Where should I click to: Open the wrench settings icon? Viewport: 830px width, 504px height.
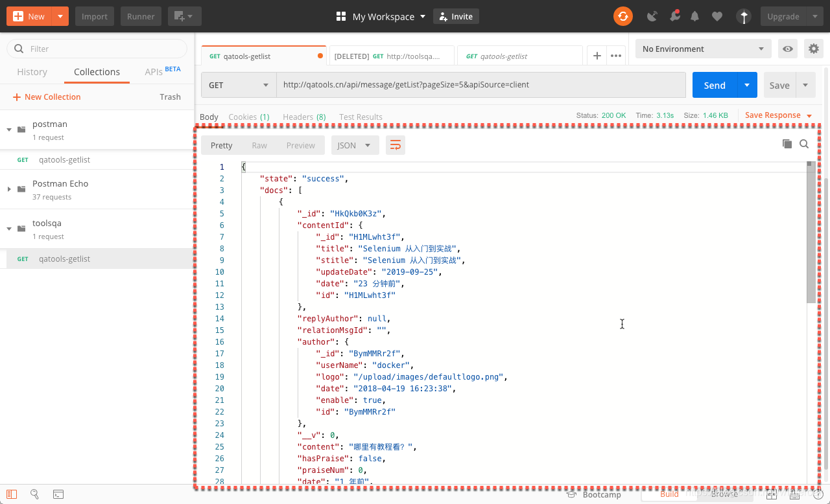point(674,16)
